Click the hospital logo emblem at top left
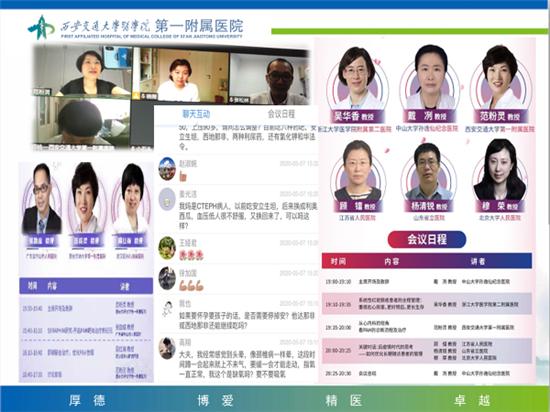Image resolution: width=550 pixels, height=412 pixels. point(41,27)
